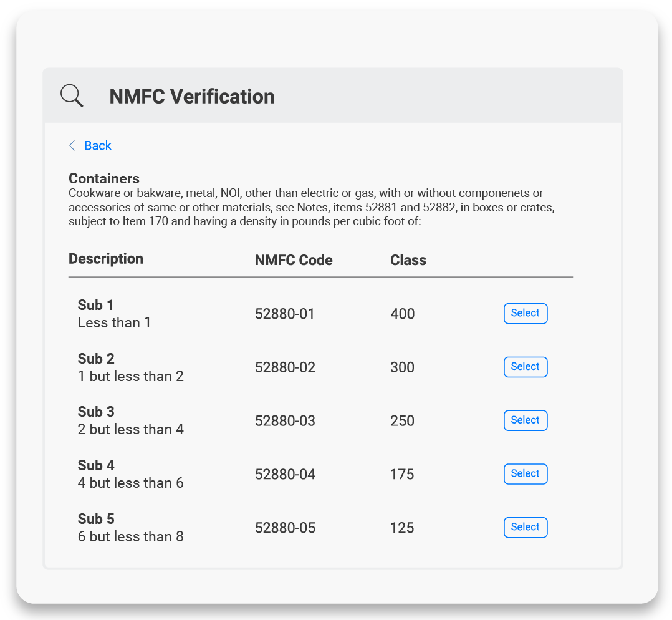Click '2 but less than 4' text
Image resolution: width=672 pixels, height=620 pixels.
[x=131, y=429]
